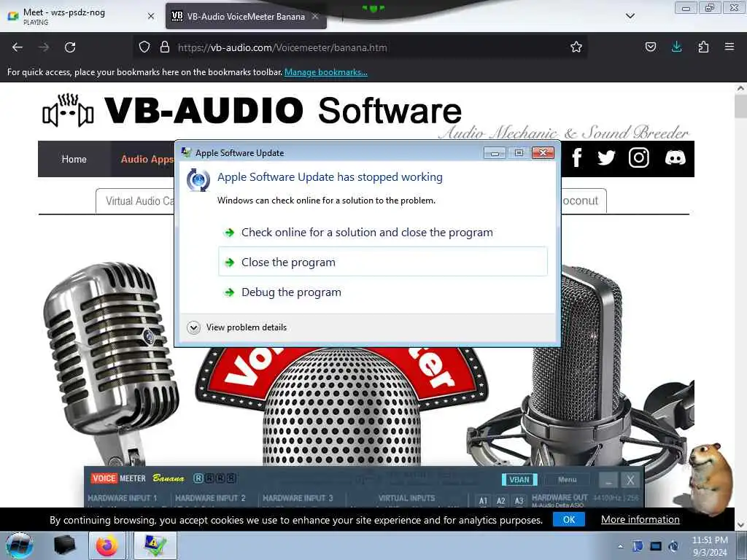Click the Menu button in the Voicemeeter image

click(x=567, y=480)
